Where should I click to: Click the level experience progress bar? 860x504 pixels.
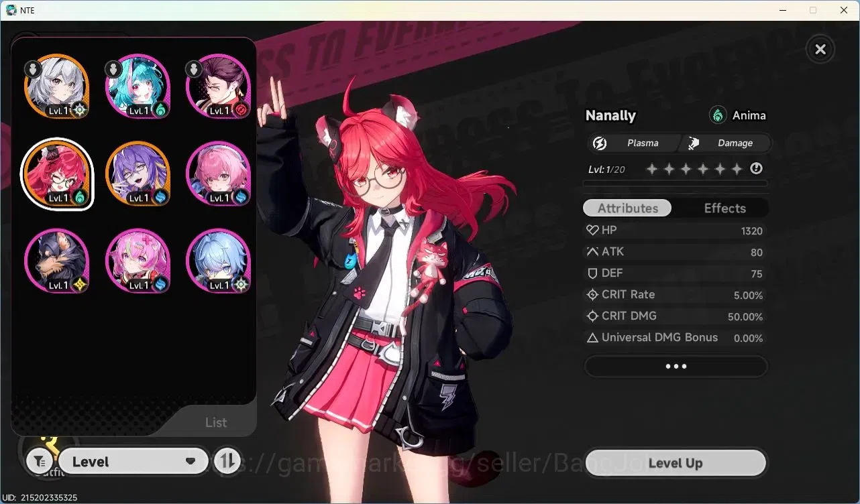676,182
